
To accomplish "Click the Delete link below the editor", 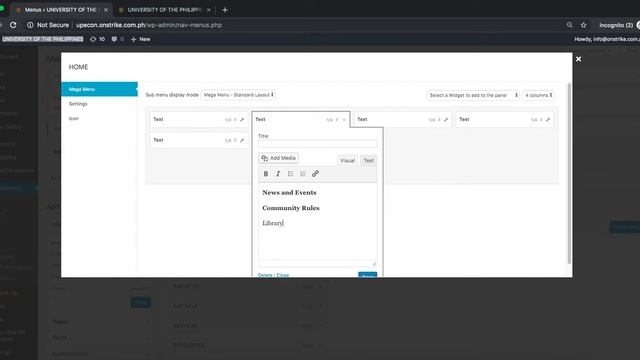I will click(x=265, y=275).
